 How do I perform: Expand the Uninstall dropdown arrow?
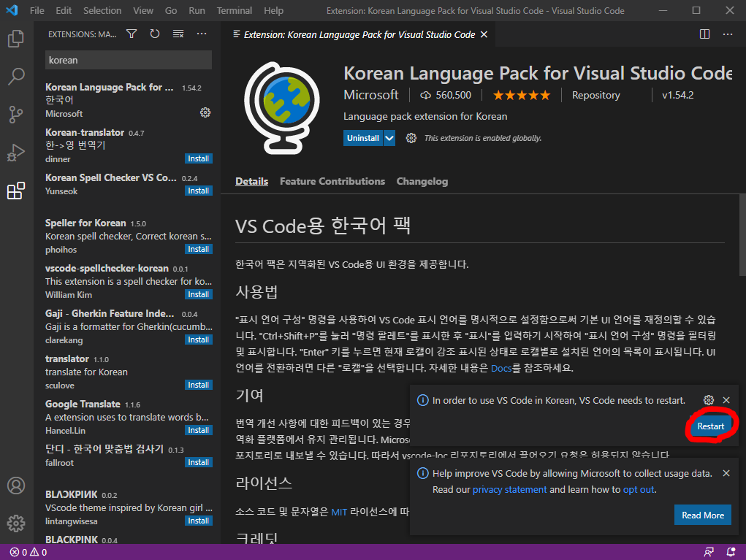(x=389, y=138)
